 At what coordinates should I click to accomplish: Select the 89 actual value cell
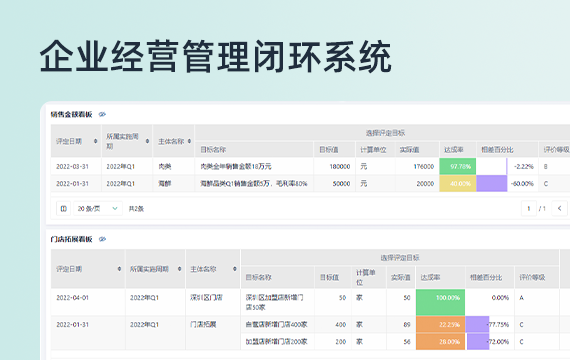401,324
